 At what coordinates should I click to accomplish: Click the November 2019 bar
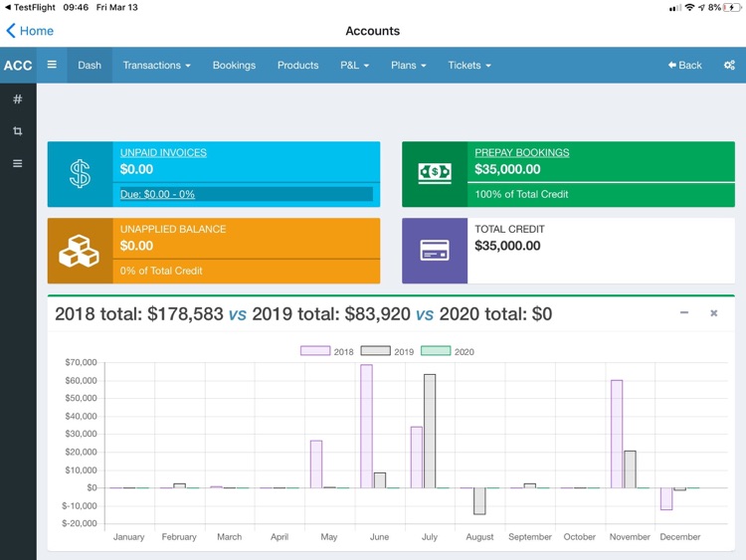(x=630, y=469)
